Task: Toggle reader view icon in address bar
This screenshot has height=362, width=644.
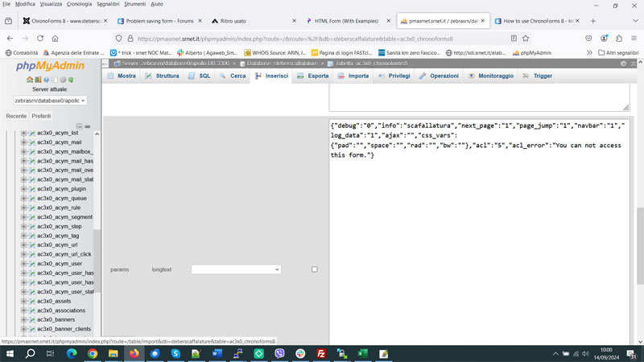Action: (514, 38)
